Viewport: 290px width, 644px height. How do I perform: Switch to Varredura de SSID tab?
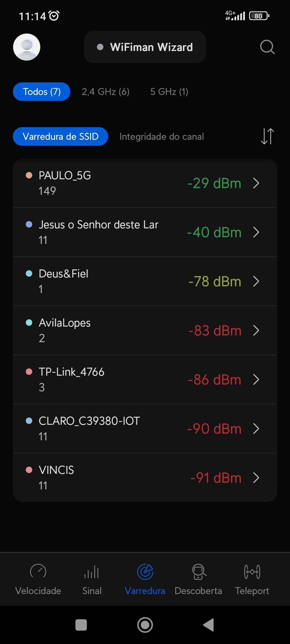60,137
